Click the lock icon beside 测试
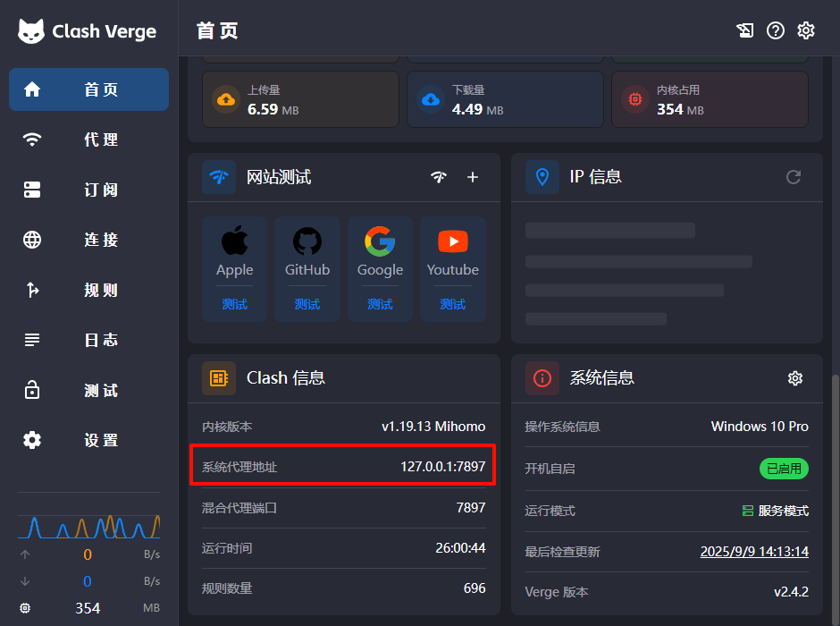 32,390
